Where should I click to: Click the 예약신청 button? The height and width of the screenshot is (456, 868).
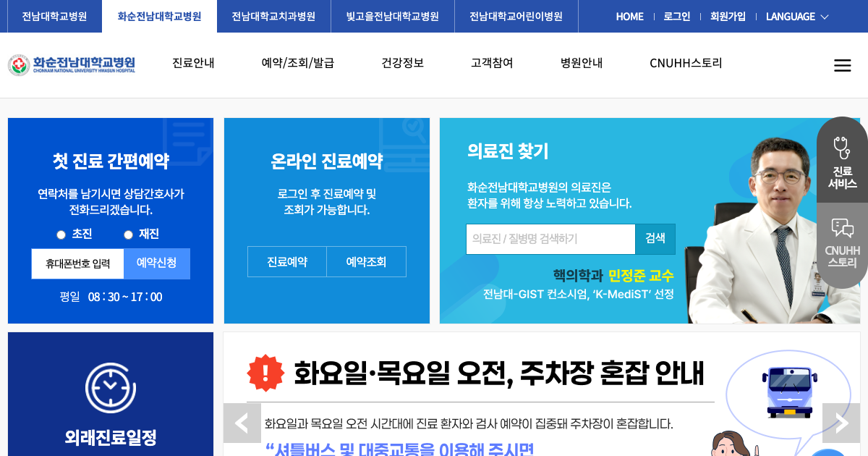[x=157, y=263]
